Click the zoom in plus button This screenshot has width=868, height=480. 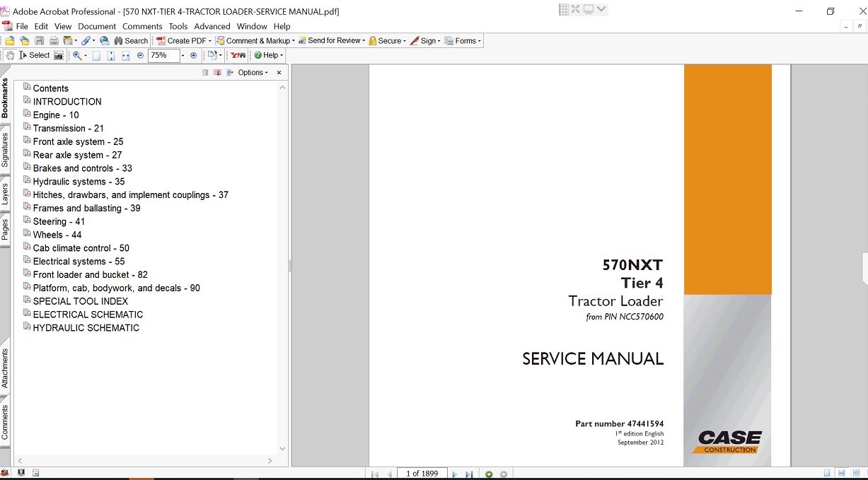[x=194, y=55]
